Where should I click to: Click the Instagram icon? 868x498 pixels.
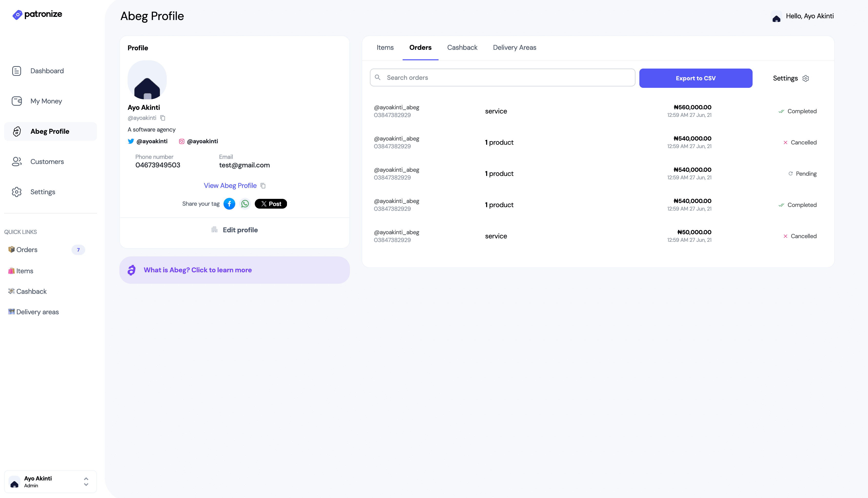point(182,141)
